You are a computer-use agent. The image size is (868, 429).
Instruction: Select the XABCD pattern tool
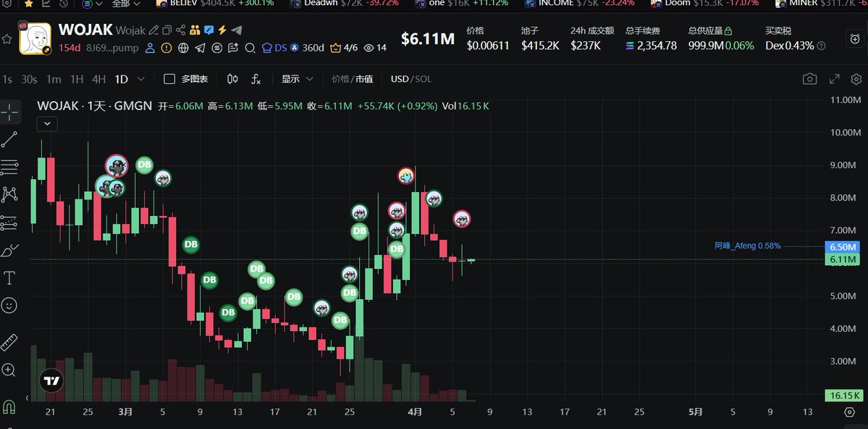point(9,194)
